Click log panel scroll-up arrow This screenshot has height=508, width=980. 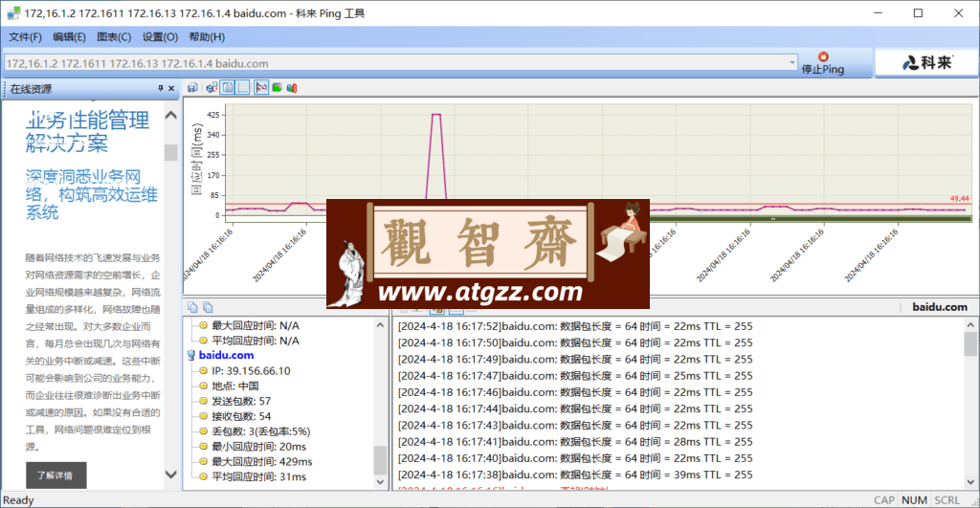pyautogui.click(x=970, y=325)
